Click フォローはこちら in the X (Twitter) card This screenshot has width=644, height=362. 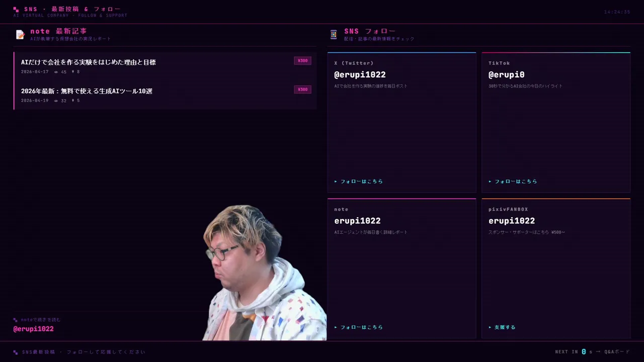click(359, 182)
